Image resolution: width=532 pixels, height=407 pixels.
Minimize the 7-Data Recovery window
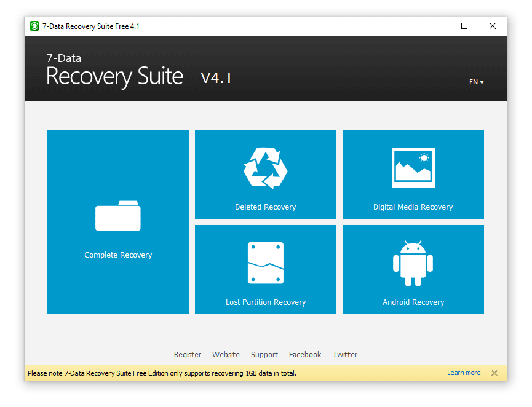pyautogui.click(x=437, y=26)
